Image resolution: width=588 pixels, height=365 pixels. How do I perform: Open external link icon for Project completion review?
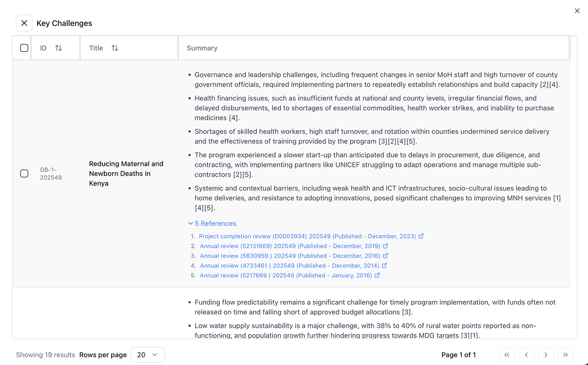point(421,236)
